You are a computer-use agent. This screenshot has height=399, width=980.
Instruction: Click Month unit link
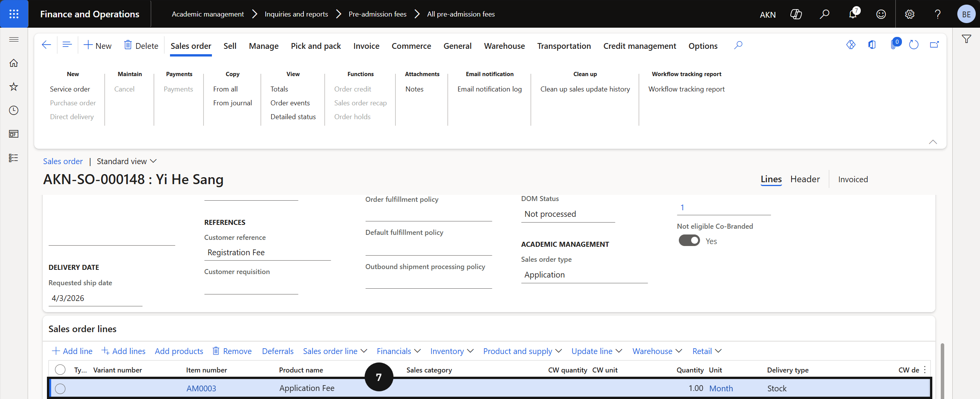tap(721, 389)
